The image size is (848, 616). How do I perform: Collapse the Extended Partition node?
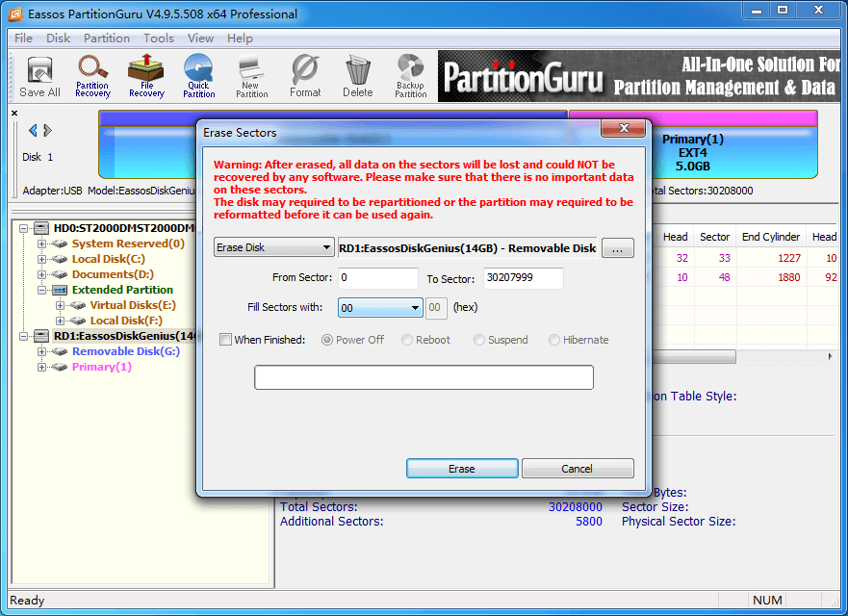click(x=41, y=291)
